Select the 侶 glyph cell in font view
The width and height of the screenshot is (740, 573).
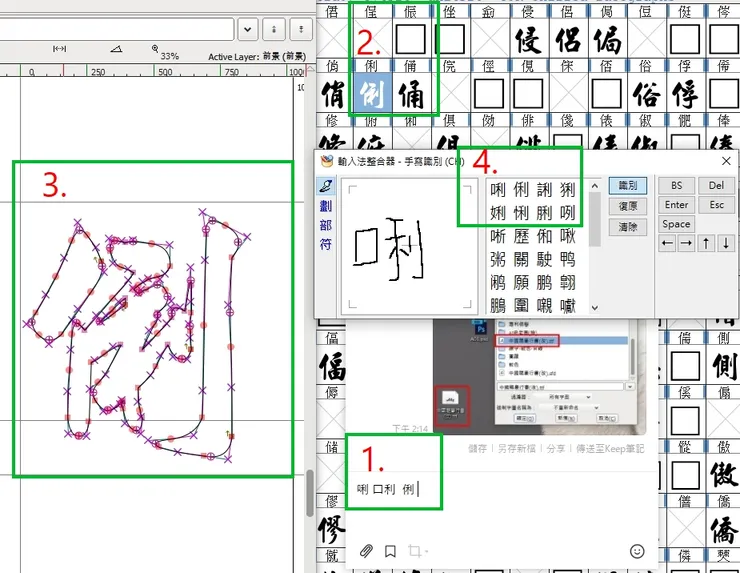click(x=568, y=39)
